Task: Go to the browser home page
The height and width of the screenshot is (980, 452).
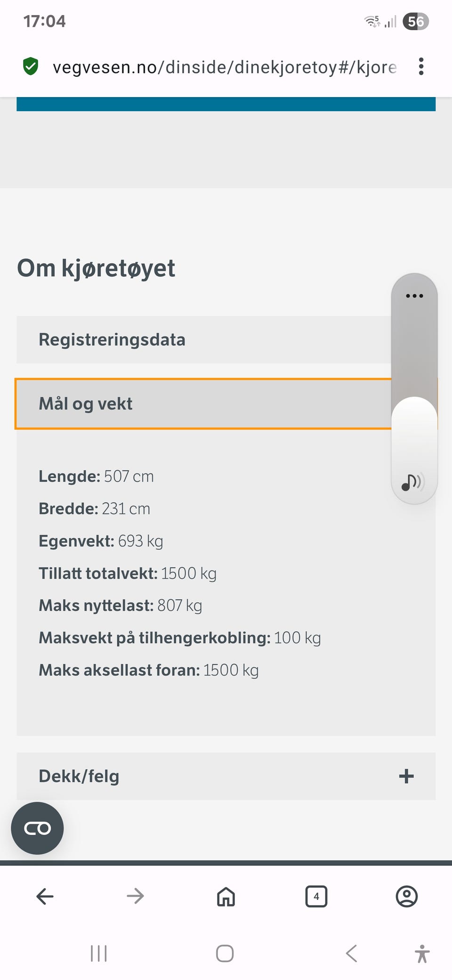Action: pos(226,896)
